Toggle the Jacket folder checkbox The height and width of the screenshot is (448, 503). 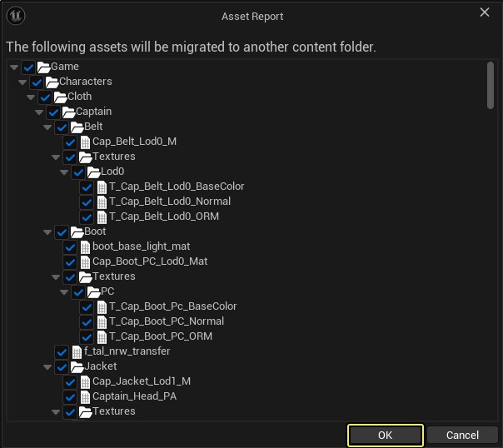[62, 367]
